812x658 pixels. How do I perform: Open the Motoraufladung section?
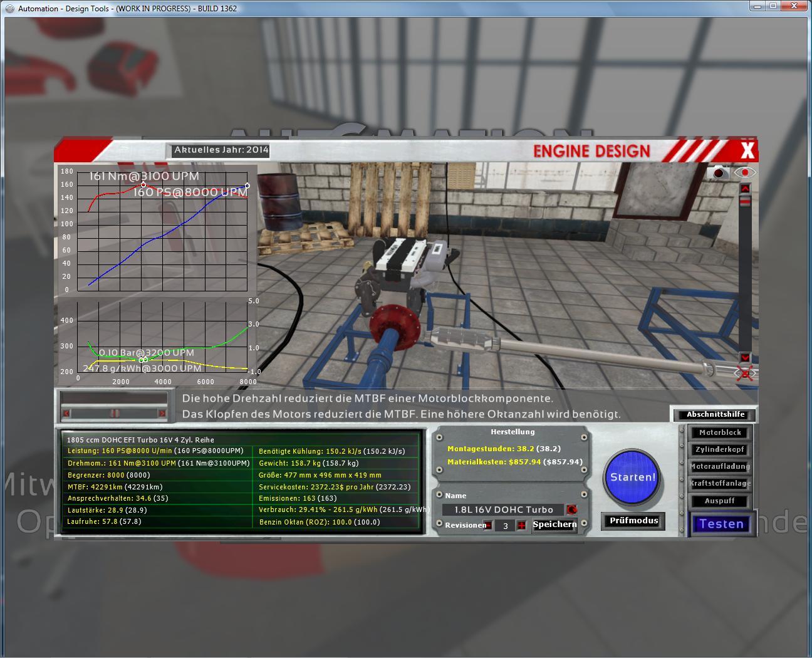tap(720, 466)
